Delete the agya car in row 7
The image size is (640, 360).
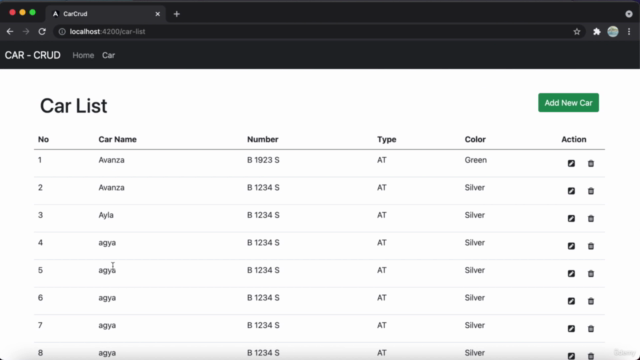(591, 329)
